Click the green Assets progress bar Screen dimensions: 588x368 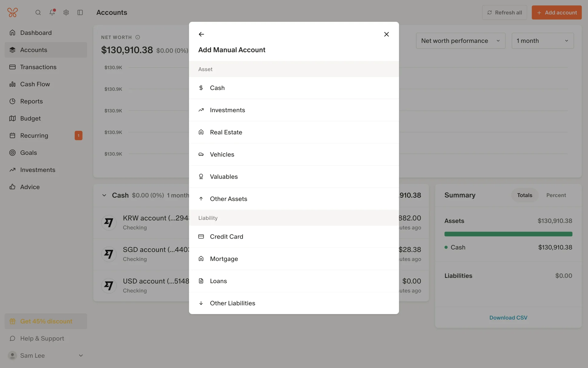tap(508, 234)
